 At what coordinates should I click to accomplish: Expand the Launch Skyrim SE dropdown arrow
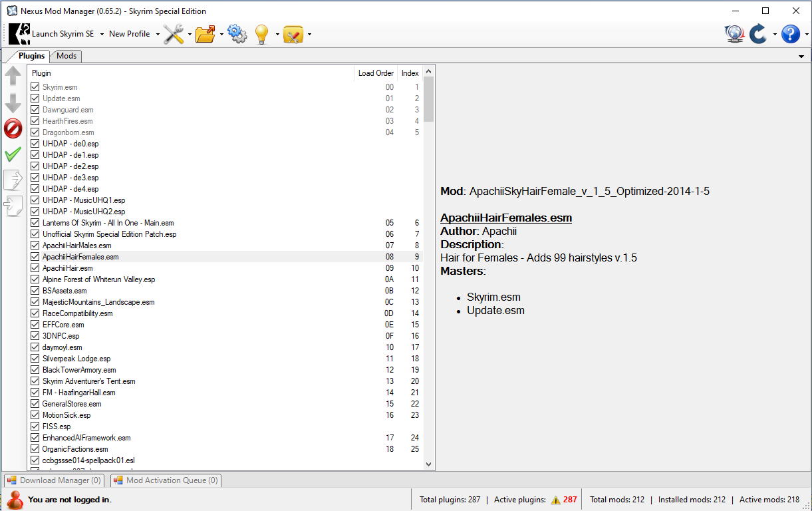click(102, 34)
